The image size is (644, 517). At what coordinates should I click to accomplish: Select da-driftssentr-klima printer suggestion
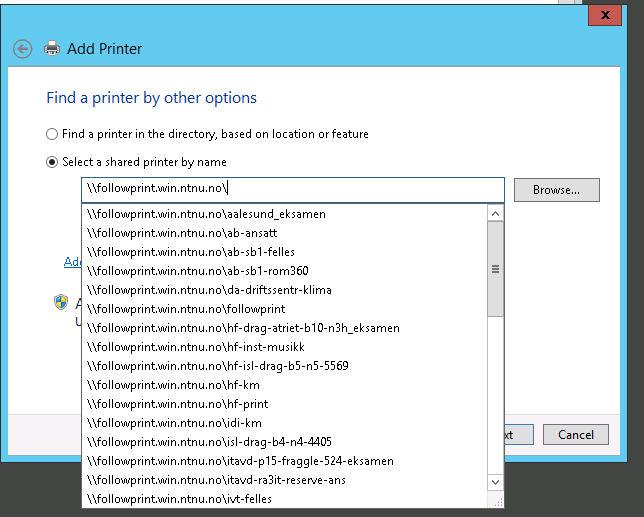(284, 290)
